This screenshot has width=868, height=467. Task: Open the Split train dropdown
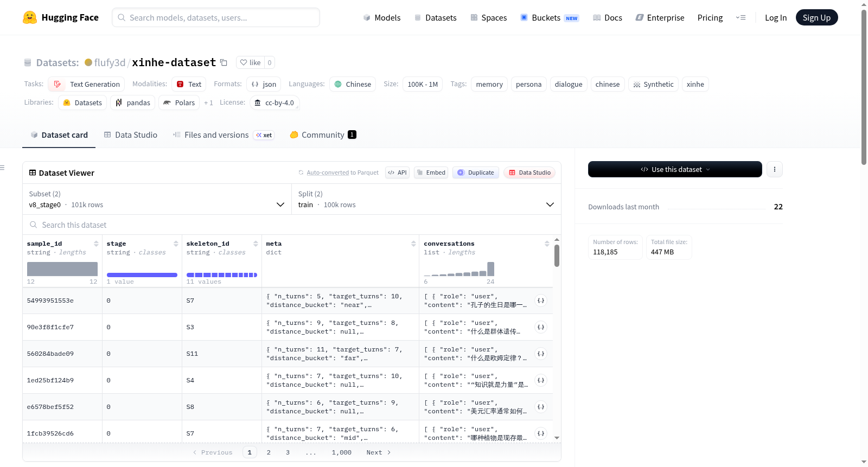[426, 199]
